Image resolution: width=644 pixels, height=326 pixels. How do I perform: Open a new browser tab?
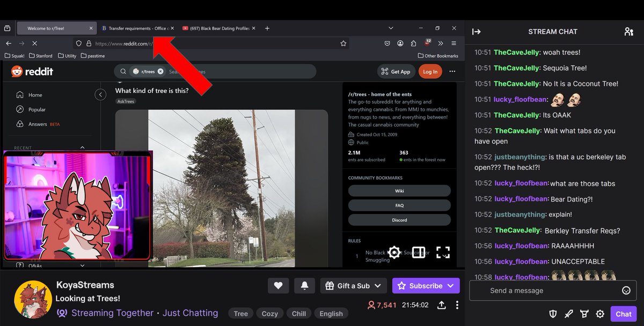pyautogui.click(x=267, y=28)
